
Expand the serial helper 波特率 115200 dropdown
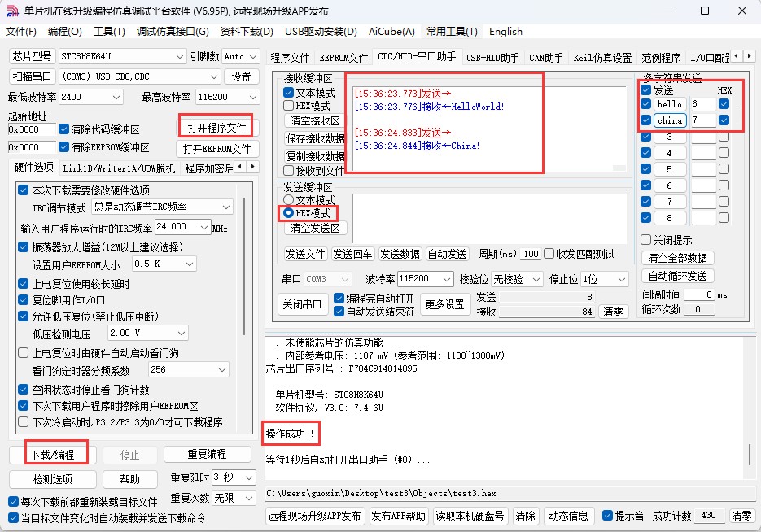point(447,279)
